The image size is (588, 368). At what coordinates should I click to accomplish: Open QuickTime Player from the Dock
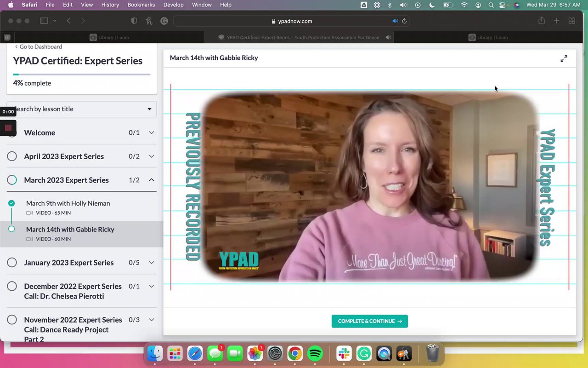(384, 353)
